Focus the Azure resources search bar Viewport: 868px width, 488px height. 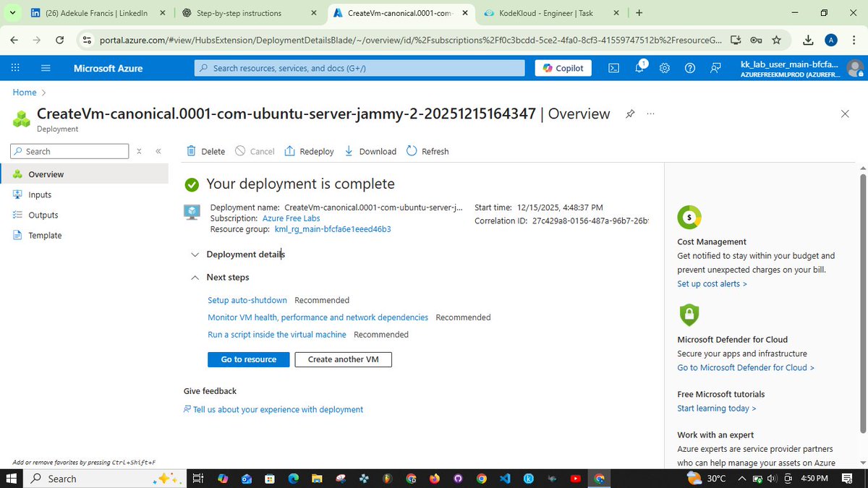coord(359,68)
